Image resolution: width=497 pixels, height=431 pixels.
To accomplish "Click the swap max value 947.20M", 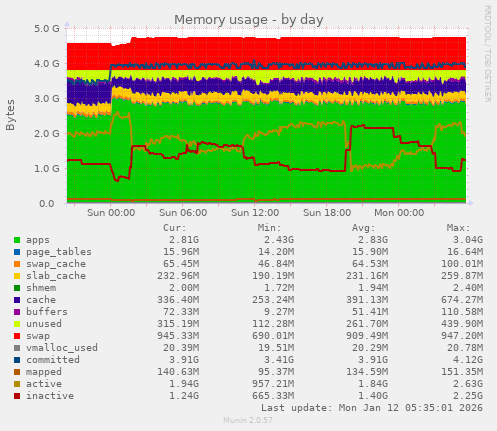I will pyautogui.click(x=462, y=336).
